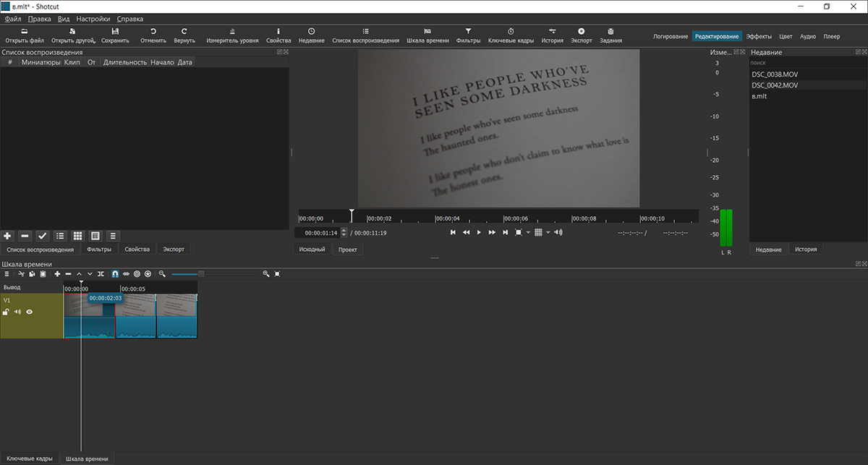
Task: Click the Открыть файл toolbar icon
Action: (x=25, y=35)
